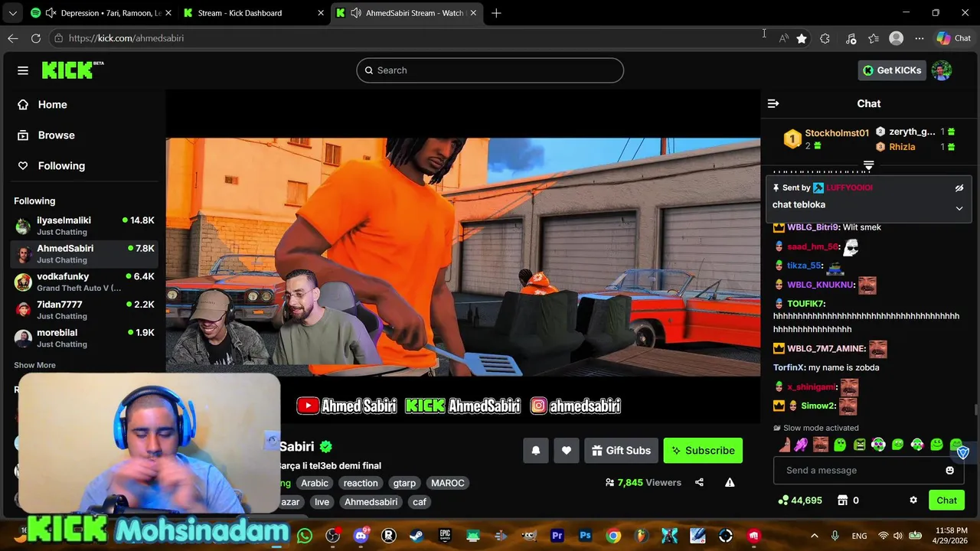Expand Show More in Following list
The width and height of the screenshot is (980, 551).
pyautogui.click(x=34, y=365)
